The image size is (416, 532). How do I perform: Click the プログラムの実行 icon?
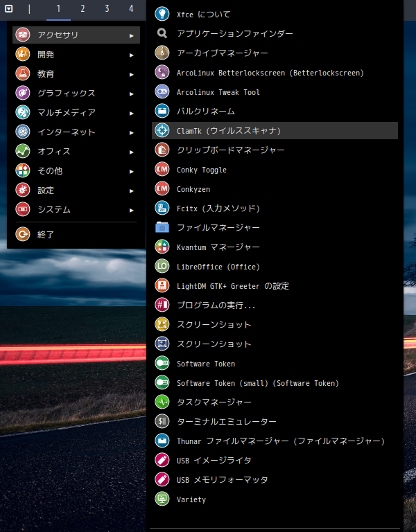(162, 305)
